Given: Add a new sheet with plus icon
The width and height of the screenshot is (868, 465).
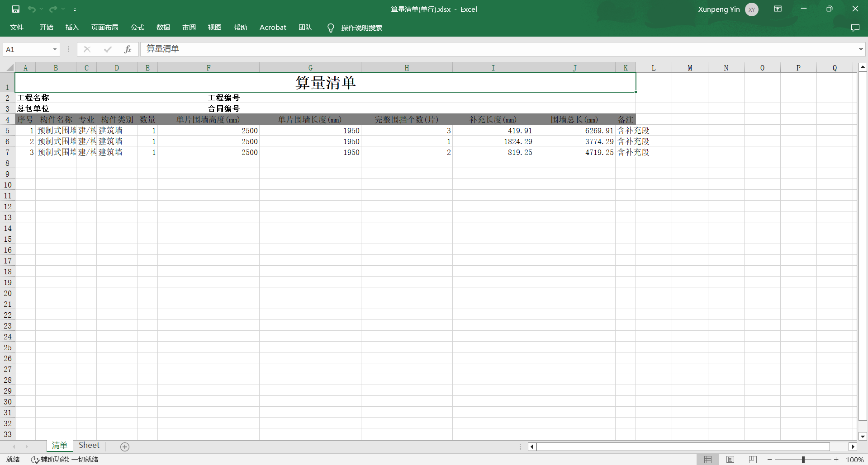Looking at the screenshot, I should click(x=125, y=446).
